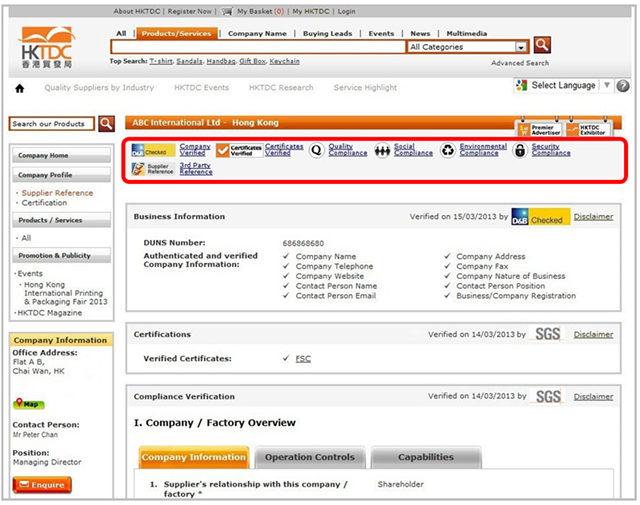Screen dimensions: 640x505
Task: Click the Login link at top
Action: coord(346,11)
